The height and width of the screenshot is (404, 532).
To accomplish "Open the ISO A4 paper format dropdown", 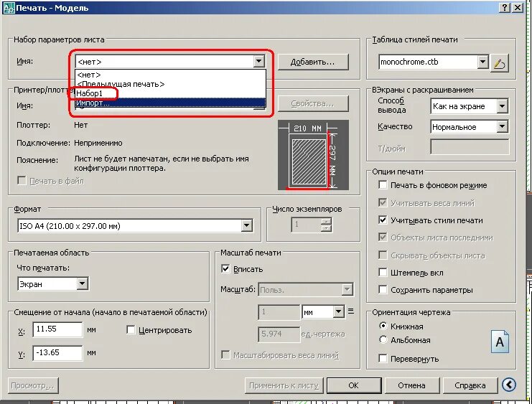I will pos(247,225).
